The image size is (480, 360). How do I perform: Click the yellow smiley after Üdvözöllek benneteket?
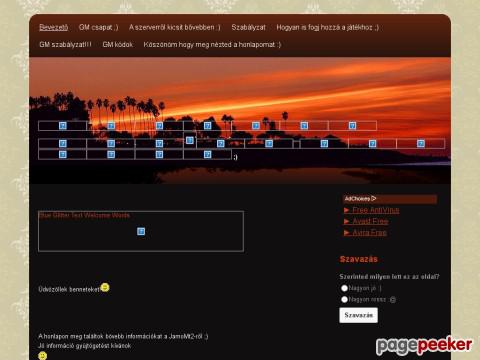pos(105,287)
